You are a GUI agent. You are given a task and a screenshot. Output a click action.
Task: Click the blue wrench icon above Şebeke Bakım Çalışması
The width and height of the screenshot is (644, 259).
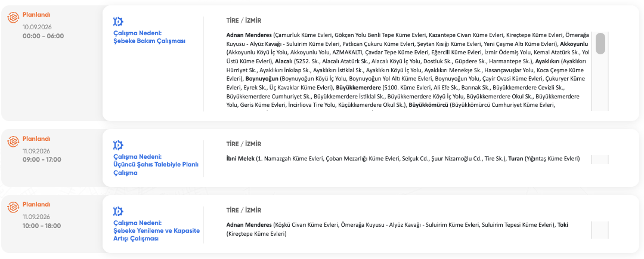pos(118,22)
